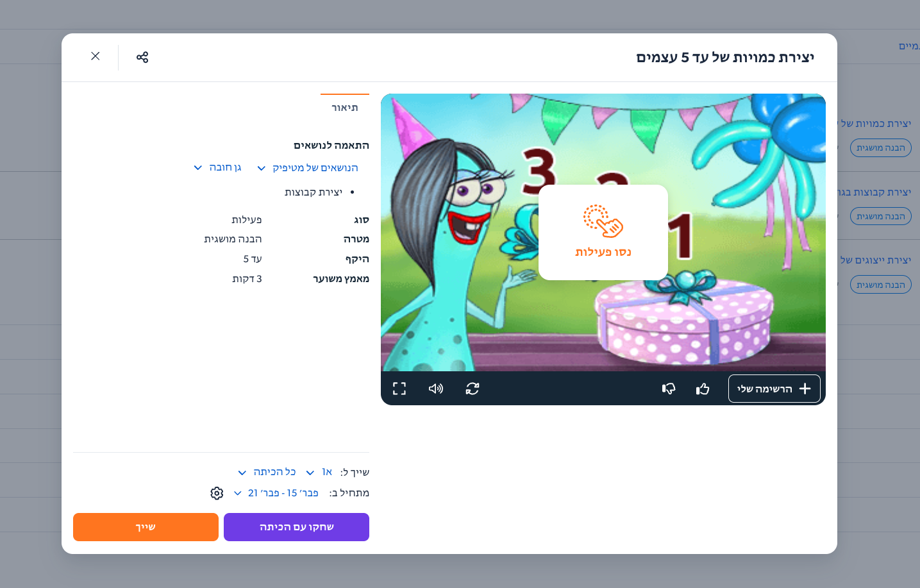The image size is (920, 588).
Task: Open the כל הכיתה assignment dropdown
Action: (267, 473)
